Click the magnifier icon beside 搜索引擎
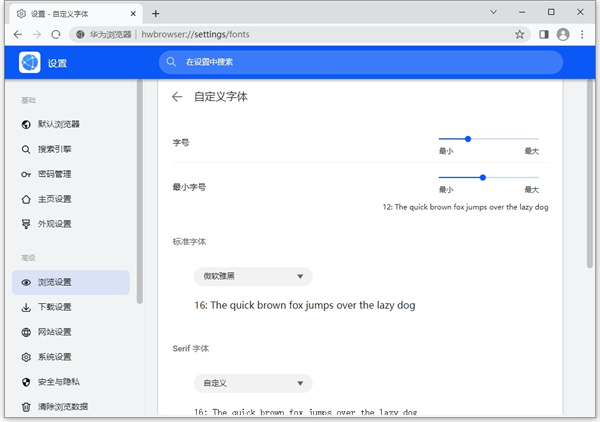600x422 pixels. pyautogui.click(x=26, y=150)
